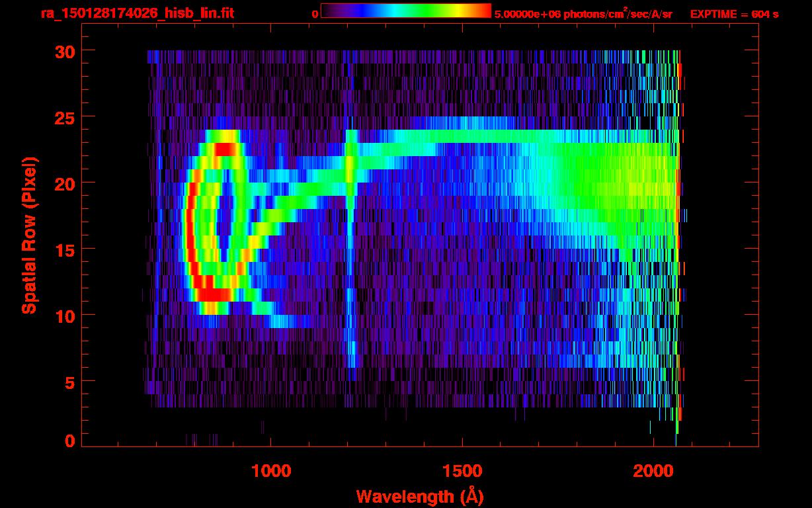
Task: Click the spatial row 20 tick label
Action: (x=64, y=183)
